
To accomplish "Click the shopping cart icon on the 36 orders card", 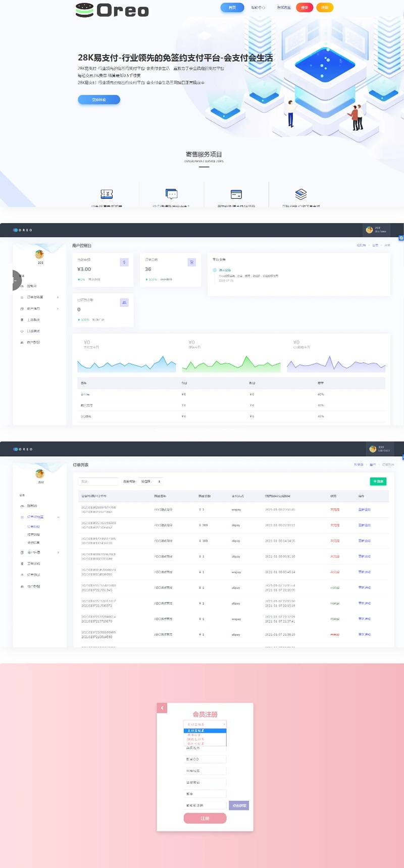I will pos(191,262).
